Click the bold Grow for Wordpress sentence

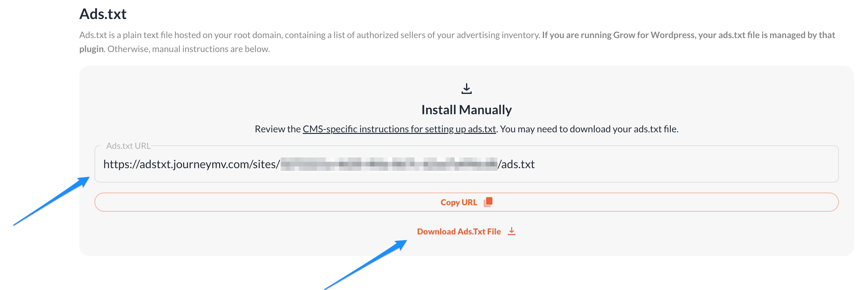click(687, 35)
